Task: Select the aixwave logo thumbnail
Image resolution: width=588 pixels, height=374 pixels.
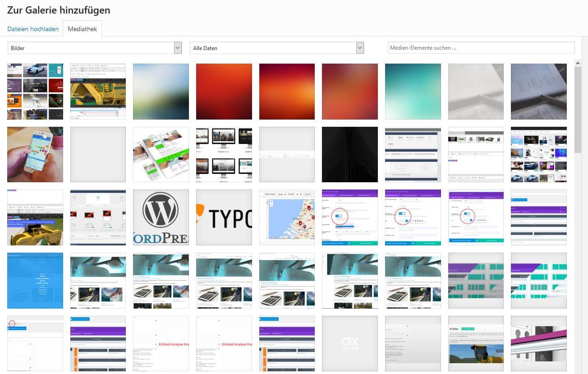Action: coord(350,344)
